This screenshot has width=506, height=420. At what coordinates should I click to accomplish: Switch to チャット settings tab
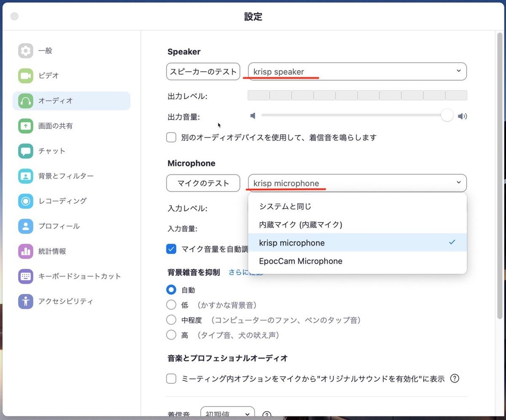pos(71,151)
